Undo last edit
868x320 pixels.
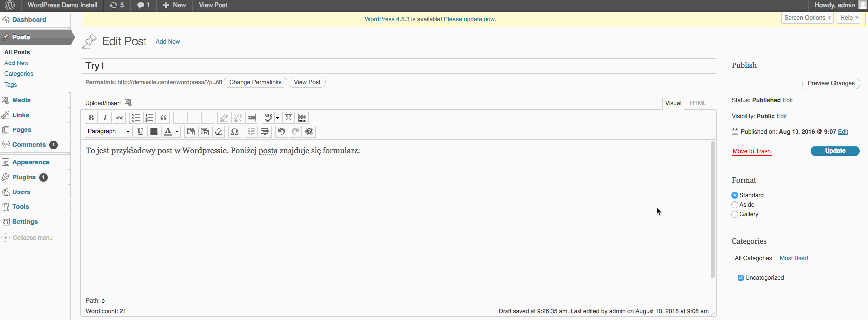tap(282, 131)
